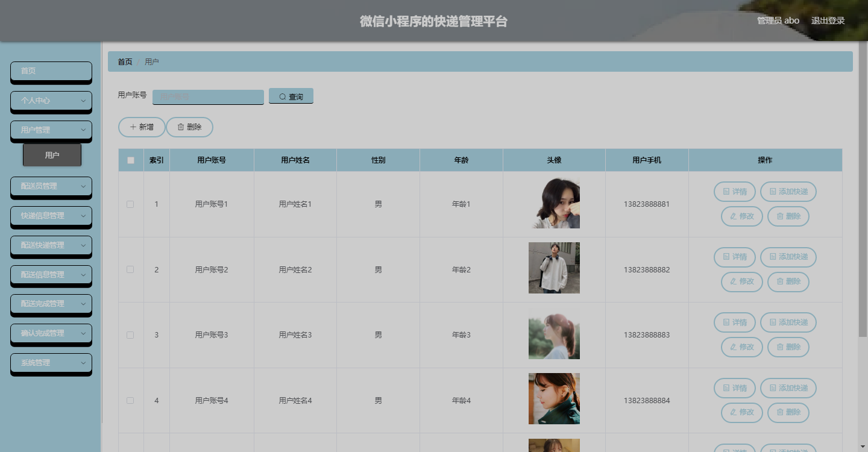This screenshot has height=452, width=868.
Task: Click the avatar thumbnail of 用户账号4
Action: (x=554, y=398)
